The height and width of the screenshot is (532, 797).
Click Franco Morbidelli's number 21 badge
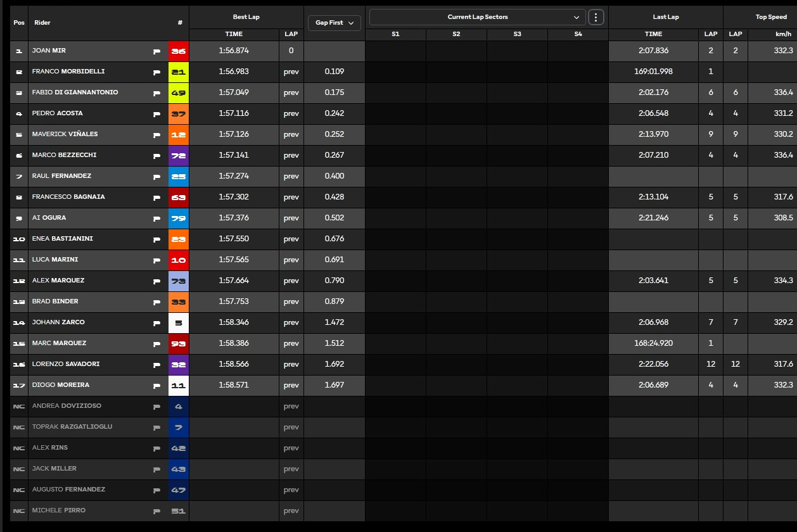(x=179, y=72)
